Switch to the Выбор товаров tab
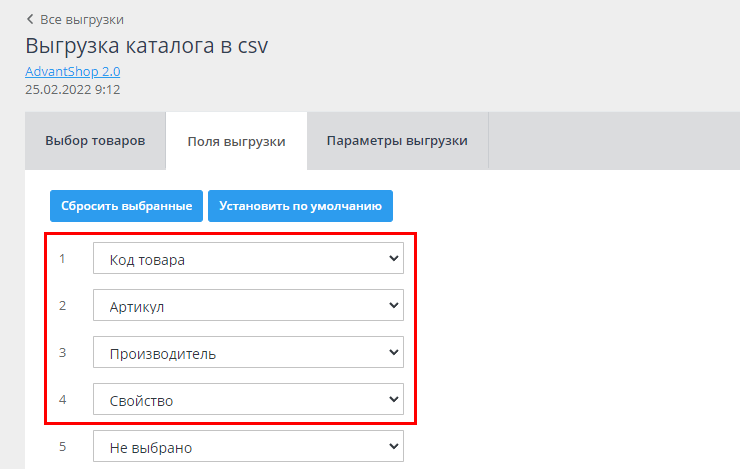 click(x=95, y=140)
